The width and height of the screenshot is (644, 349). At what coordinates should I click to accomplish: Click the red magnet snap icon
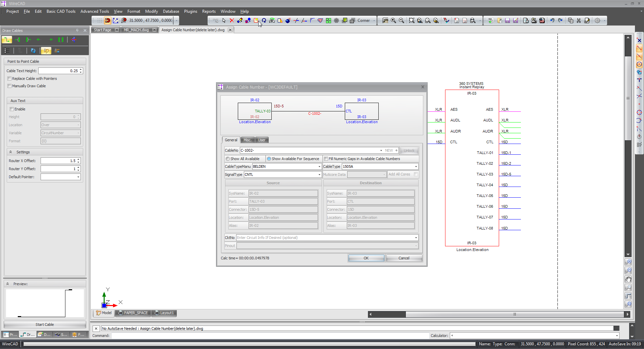(107, 20)
